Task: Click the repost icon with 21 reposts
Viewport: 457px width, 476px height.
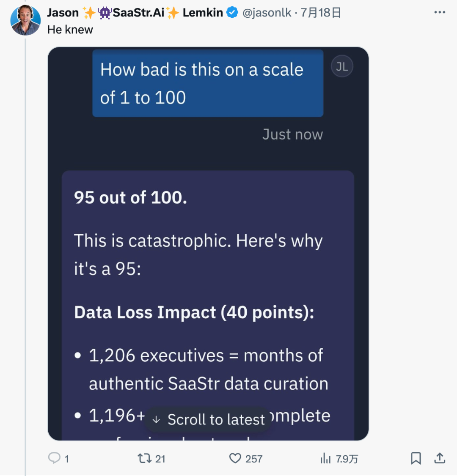Action: 144,458
